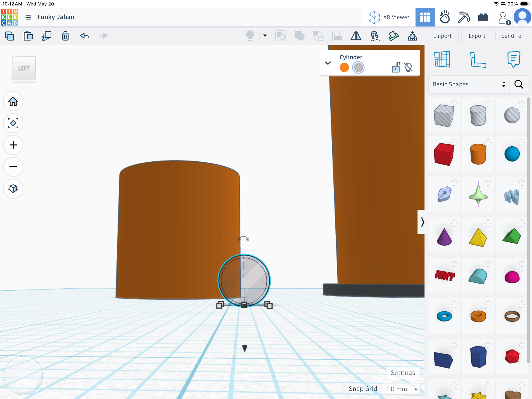Screen dimensions: 532x399
Task: Pick the gray hole Cylinder shape
Action: click(478, 116)
